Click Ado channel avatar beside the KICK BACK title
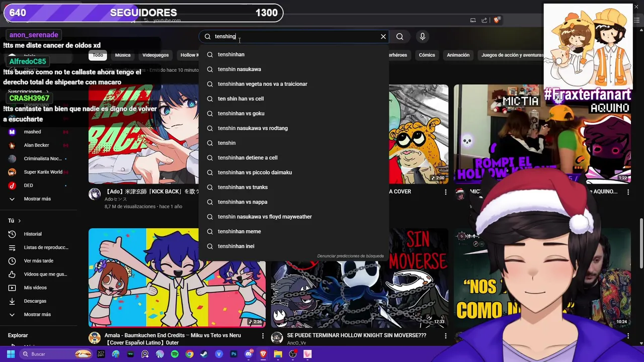Viewport: 644px width, 362px height. [x=95, y=194]
